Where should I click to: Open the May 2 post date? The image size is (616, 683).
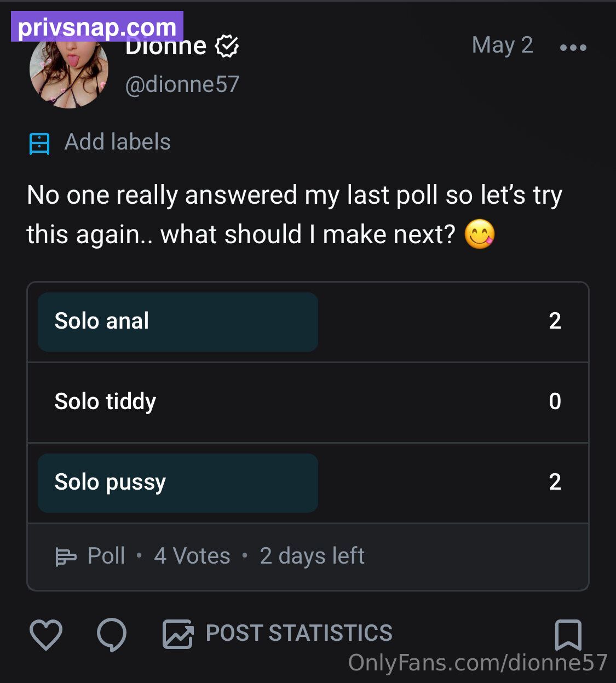[502, 45]
